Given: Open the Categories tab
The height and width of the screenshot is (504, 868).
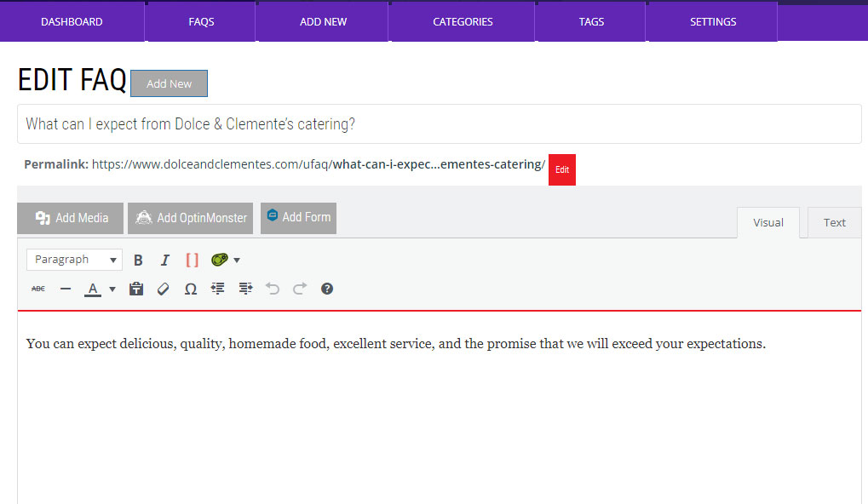Looking at the screenshot, I should click(x=463, y=22).
